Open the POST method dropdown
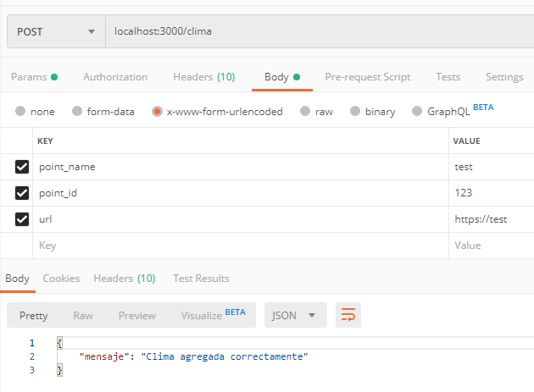Image resolution: width=534 pixels, height=392 pixels. 55,32
